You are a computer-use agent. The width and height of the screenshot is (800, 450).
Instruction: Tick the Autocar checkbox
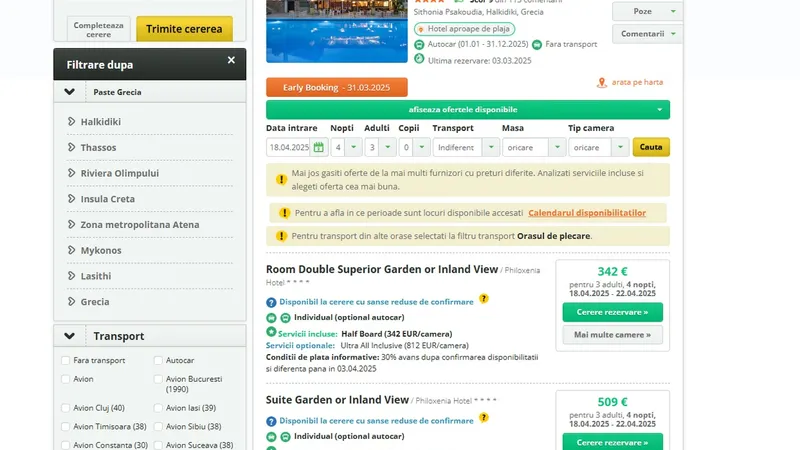point(158,361)
